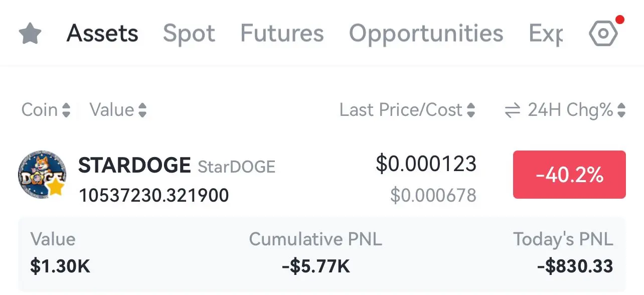This screenshot has width=644, height=295.
Task: Open the favorites star icon
Action: coord(30,34)
